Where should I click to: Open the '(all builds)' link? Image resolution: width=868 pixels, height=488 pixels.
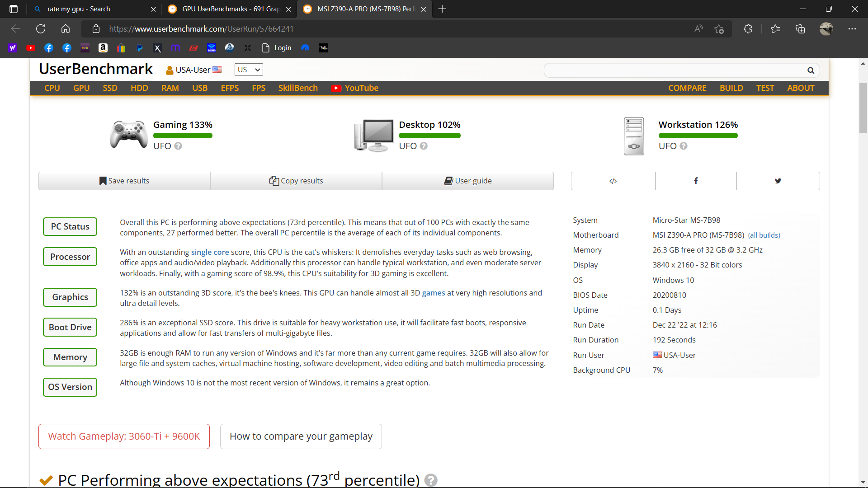coord(764,235)
